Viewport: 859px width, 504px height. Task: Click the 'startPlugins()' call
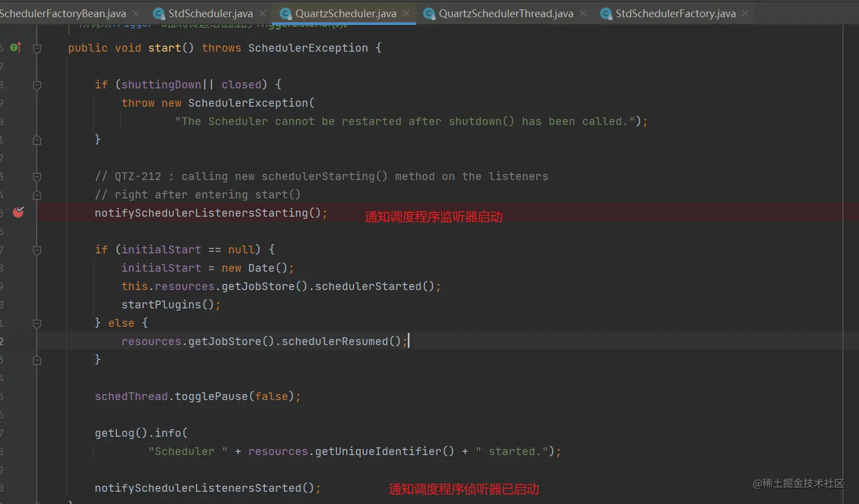tap(168, 305)
